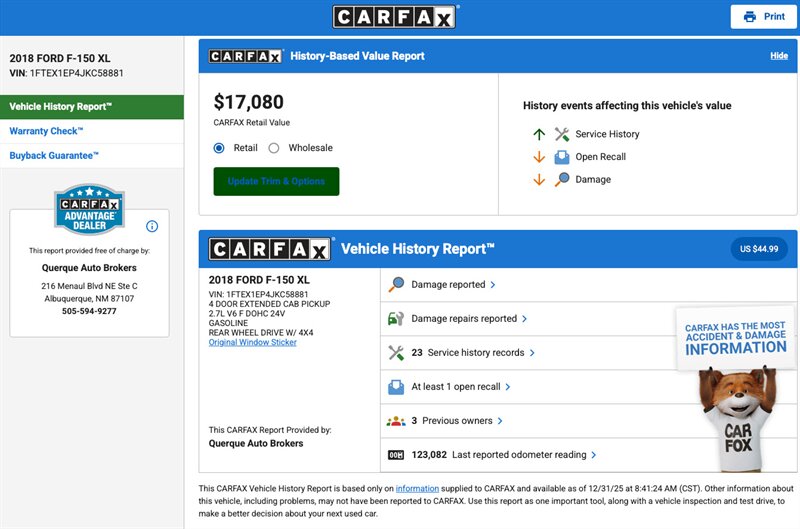Click the CARFAX logo in the top header
Viewport: 800px width, 529px height.
point(395,17)
